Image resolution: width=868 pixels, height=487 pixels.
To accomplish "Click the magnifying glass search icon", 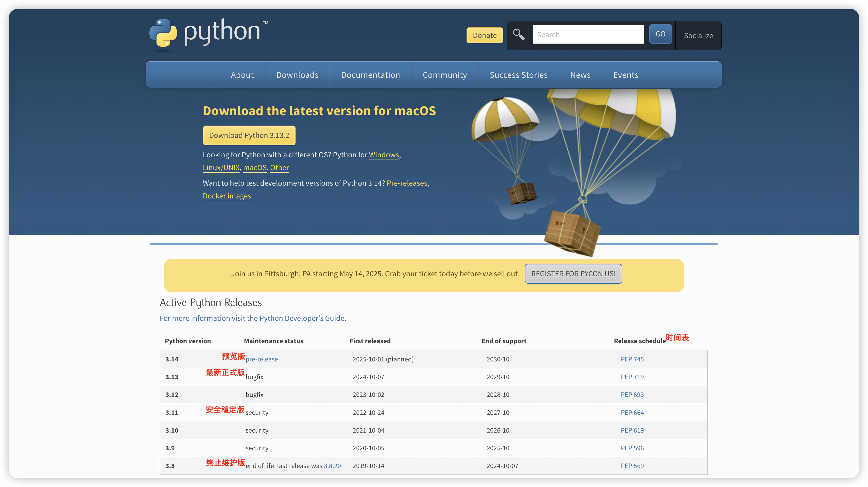I will click(519, 34).
